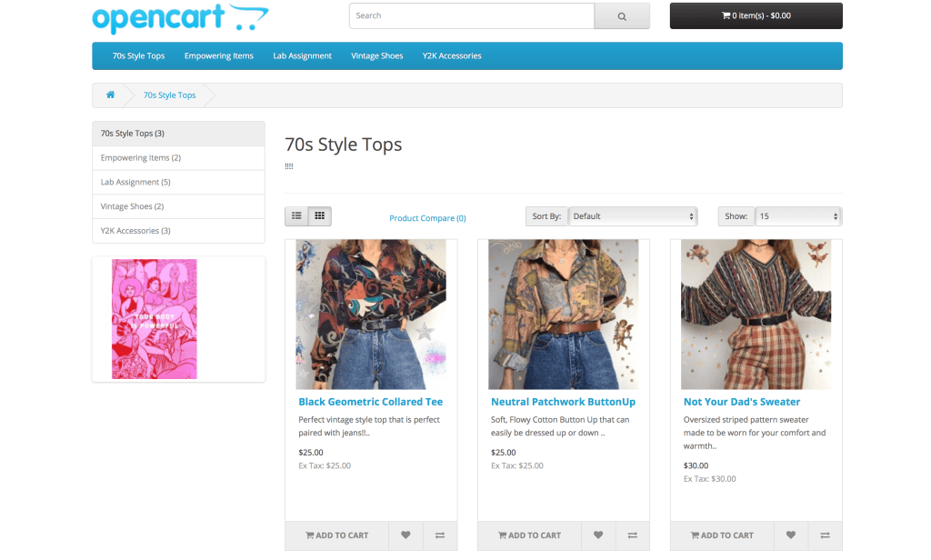Add Not Your Dad's Sweater to cart
Viewport: 931px width, 560px height.
pos(722,535)
